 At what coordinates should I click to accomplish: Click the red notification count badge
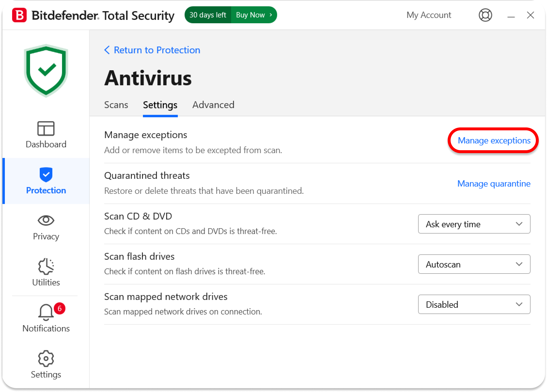pyautogui.click(x=59, y=308)
